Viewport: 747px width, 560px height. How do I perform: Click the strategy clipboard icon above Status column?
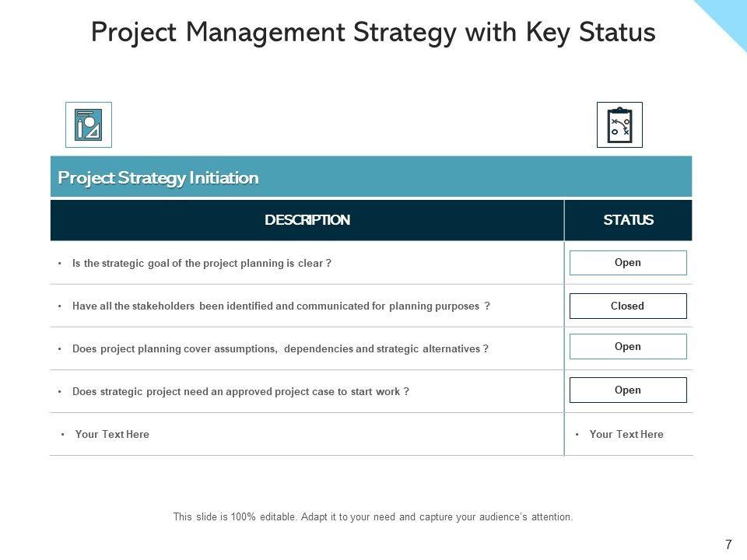pos(619,124)
